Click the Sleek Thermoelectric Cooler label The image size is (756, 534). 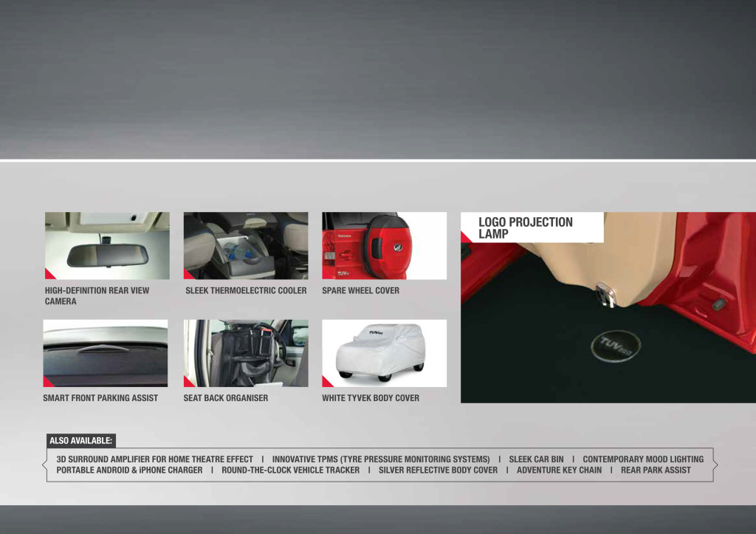click(x=246, y=290)
